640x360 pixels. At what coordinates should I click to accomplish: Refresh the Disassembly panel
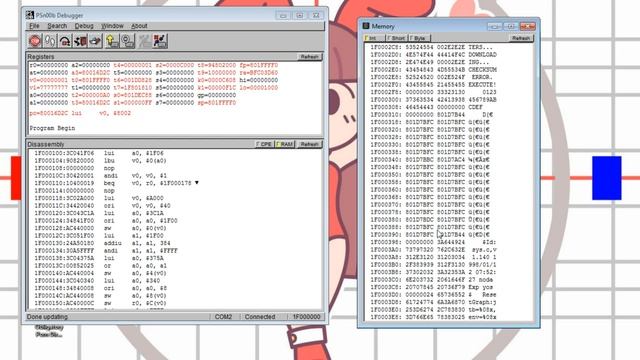pyautogui.click(x=309, y=144)
